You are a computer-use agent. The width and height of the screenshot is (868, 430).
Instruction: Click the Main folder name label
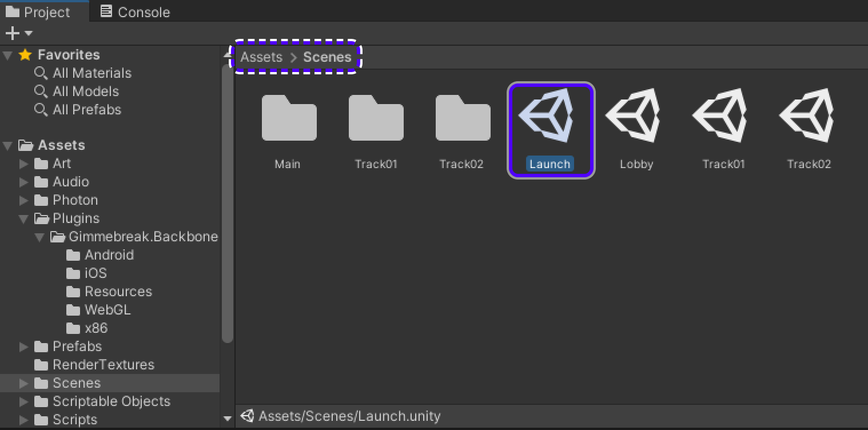pos(287,164)
